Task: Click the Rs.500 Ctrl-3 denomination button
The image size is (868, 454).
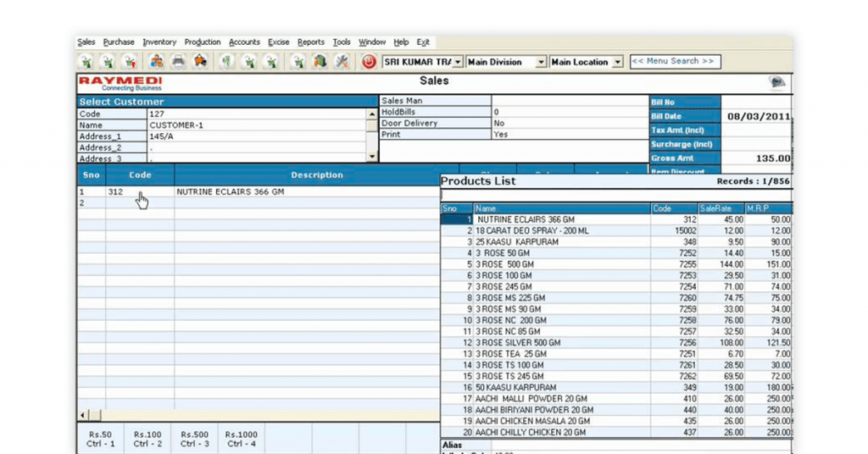Action: [194, 439]
